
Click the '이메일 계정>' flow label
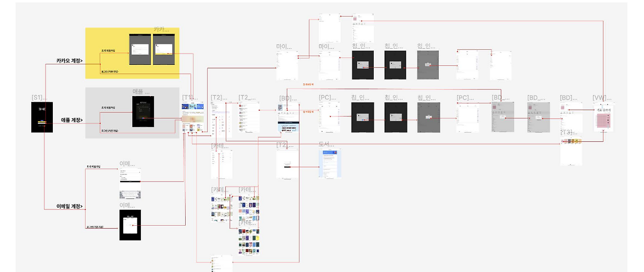(x=70, y=206)
